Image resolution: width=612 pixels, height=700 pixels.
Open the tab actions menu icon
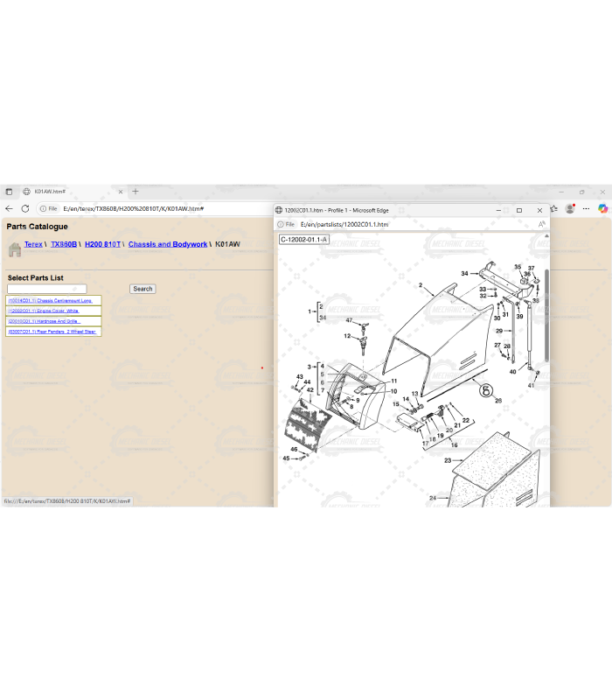click(x=9, y=192)
